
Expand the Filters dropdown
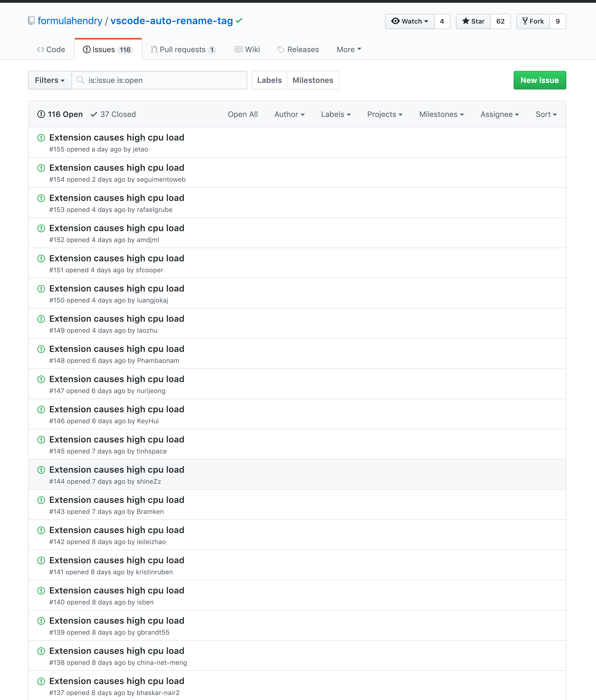click(50, 80)
